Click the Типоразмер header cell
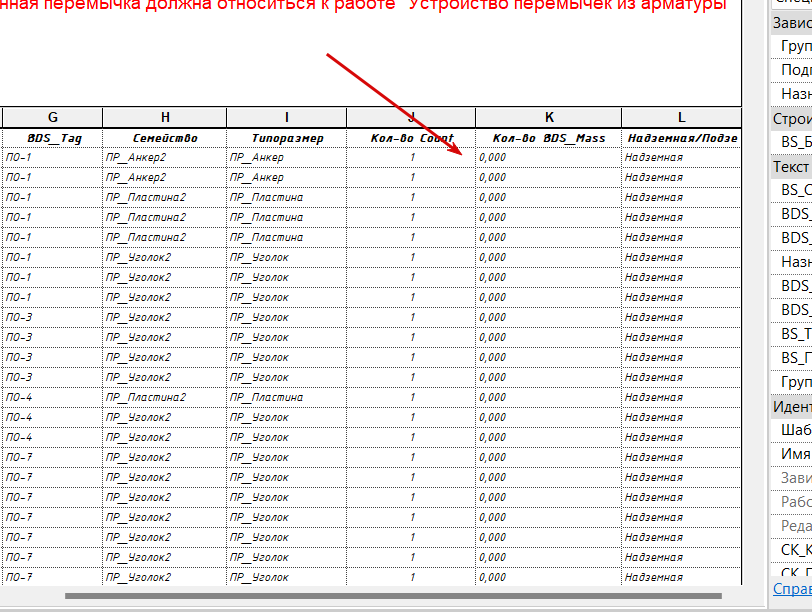Viewport: 812px width, 612px height. (x=286, y=138)
